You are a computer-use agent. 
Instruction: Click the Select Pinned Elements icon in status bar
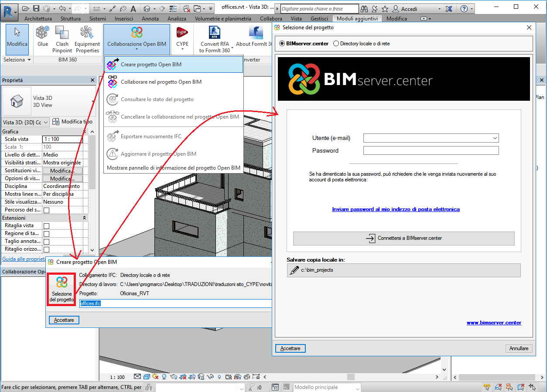[x=510, y=387]
